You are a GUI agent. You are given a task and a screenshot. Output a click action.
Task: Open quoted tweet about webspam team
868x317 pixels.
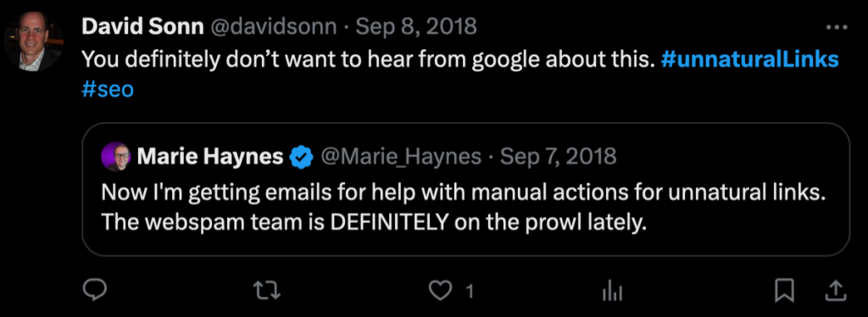pyautogui.click(x=465, y=189)
